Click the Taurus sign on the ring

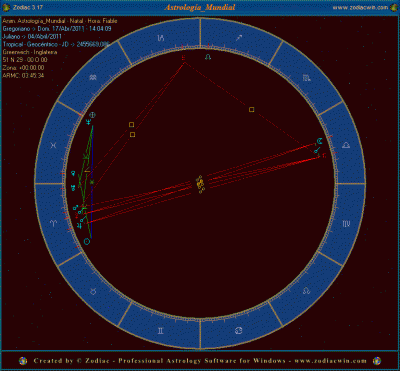pyautogui.click(x=94, y=291)
